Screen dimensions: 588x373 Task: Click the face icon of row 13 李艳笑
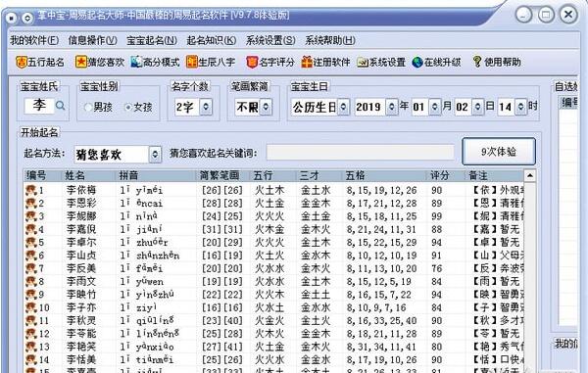[31, 347]
